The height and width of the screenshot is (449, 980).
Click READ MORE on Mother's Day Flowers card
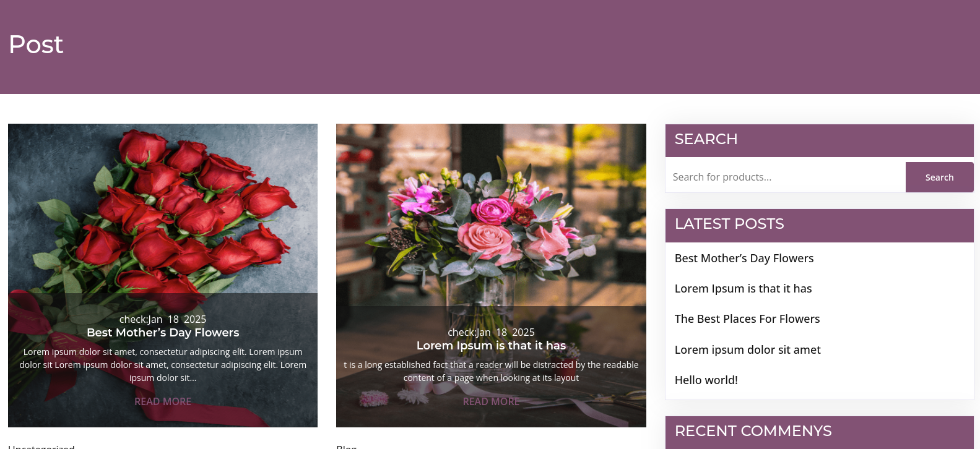pos(163,401)
